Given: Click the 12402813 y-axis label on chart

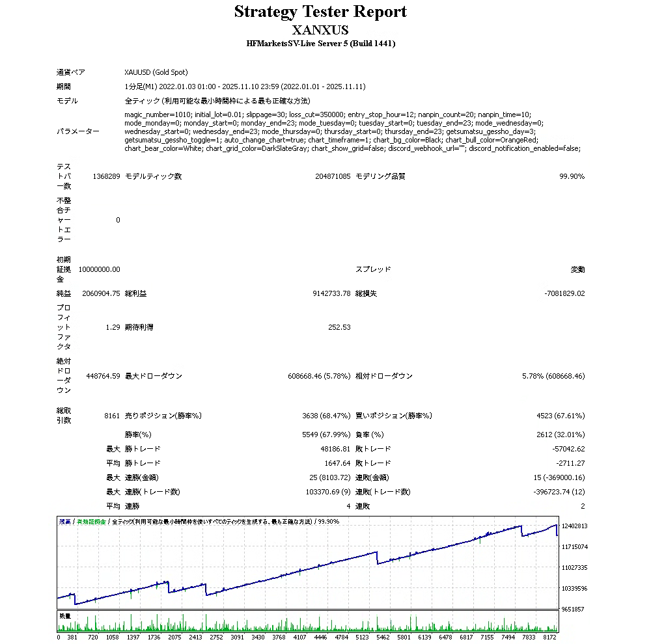Looking at the screenshot, I should point(574,526).
